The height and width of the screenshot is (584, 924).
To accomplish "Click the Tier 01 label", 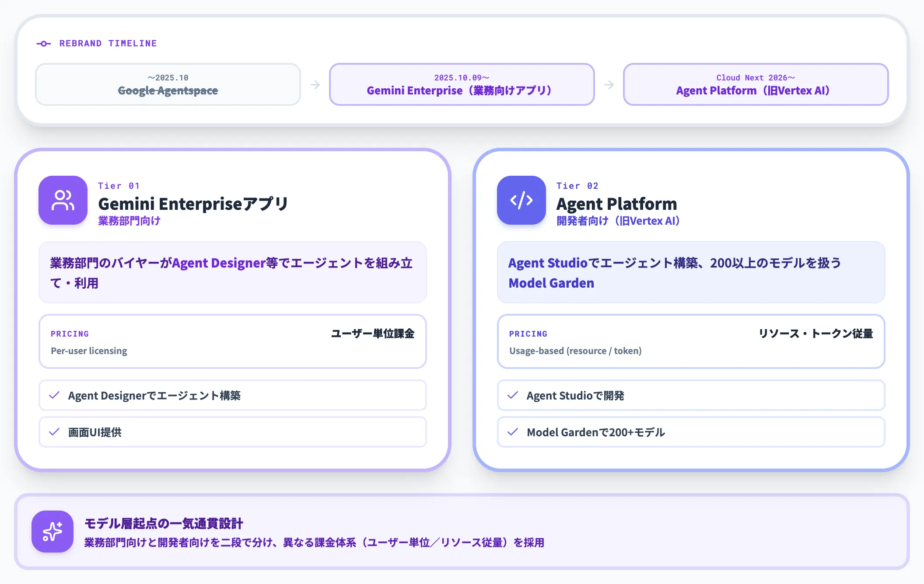I will [119, 186].
